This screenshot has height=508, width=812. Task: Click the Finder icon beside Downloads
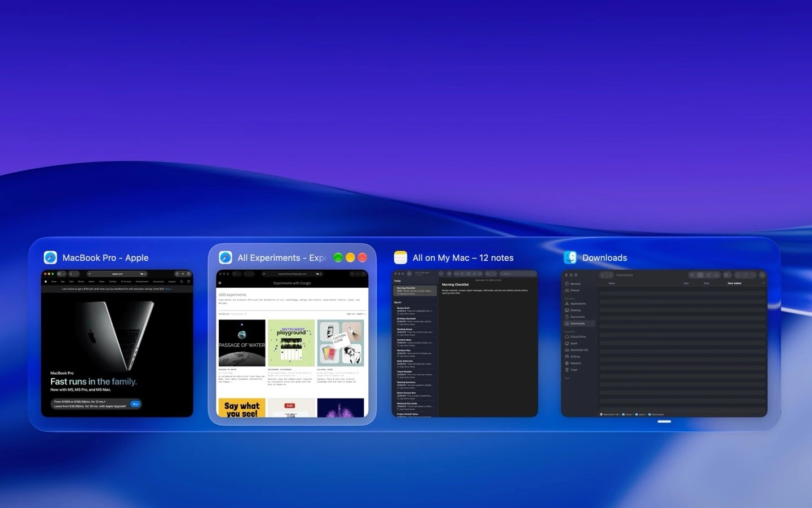coord(570,257)
